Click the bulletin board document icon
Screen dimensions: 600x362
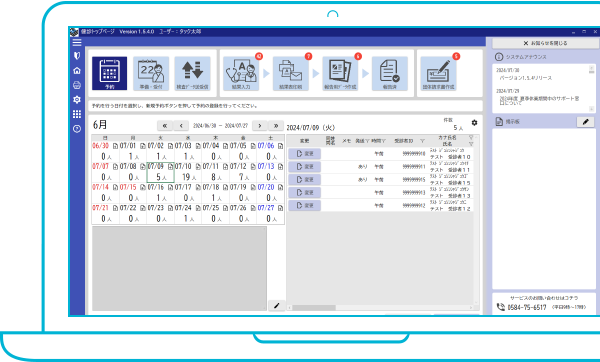point(499,122)
